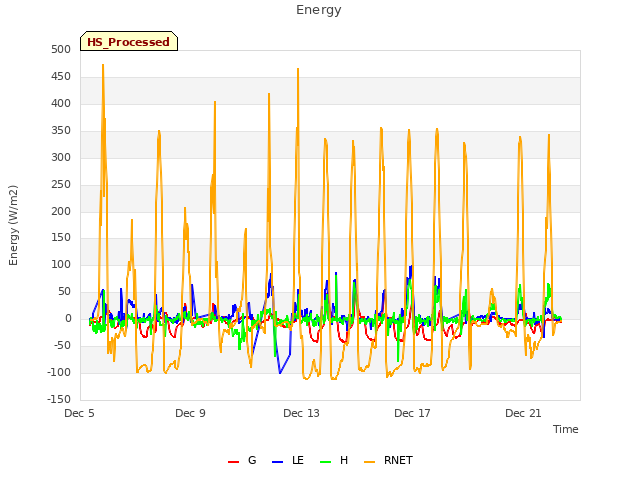
Task: Click the 500 y-axis tick label
Action: tap(61, 50)
